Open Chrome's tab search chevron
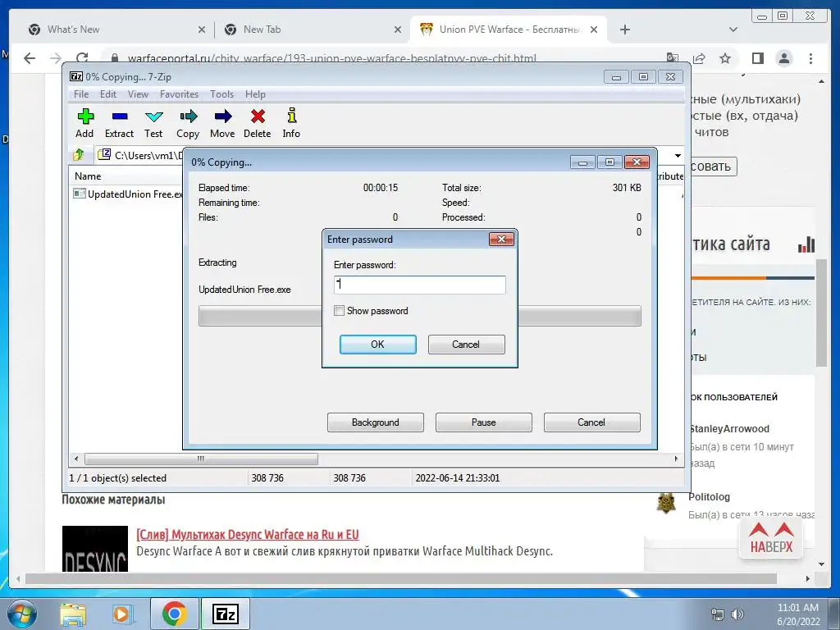The width and height of the screenshot is (840, 630). pyautogui.click(x=733, y=30)
